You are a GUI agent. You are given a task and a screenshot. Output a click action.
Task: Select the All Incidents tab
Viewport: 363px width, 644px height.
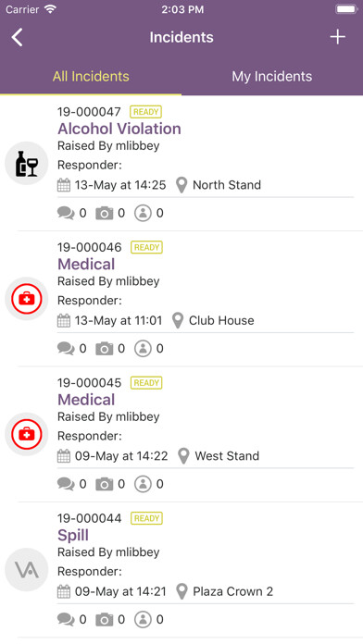pyautogui.click(x=91, y=77)
